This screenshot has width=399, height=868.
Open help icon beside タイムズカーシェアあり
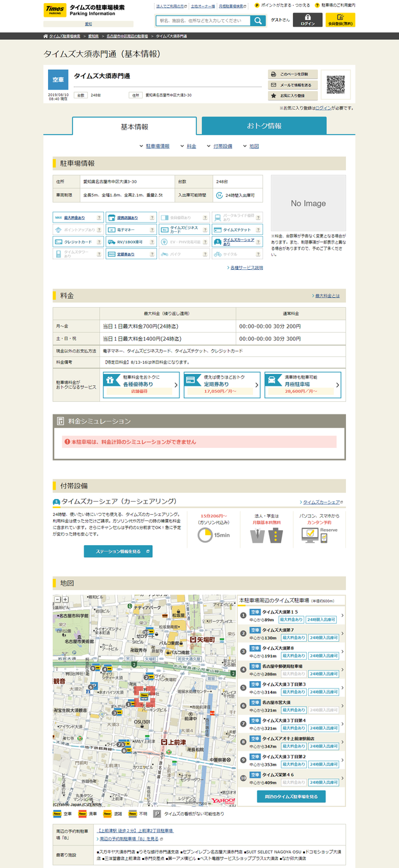[x=259, y=242]
